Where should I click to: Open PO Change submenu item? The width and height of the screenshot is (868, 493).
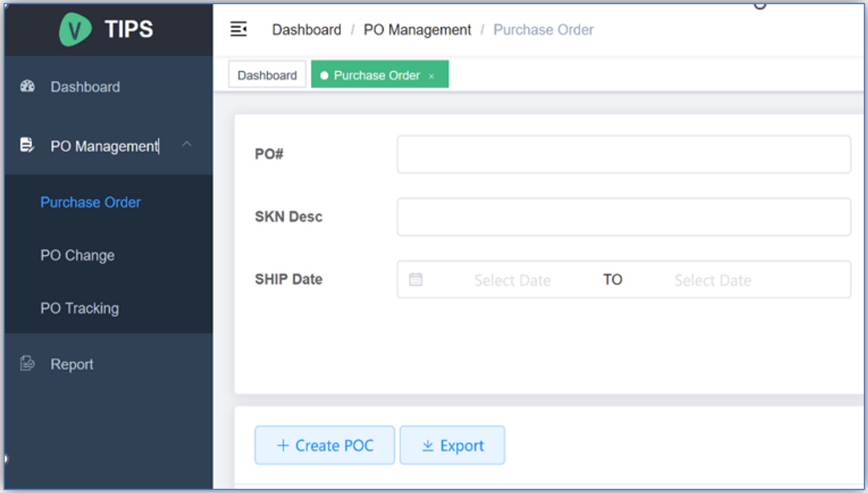click(77, 256)
